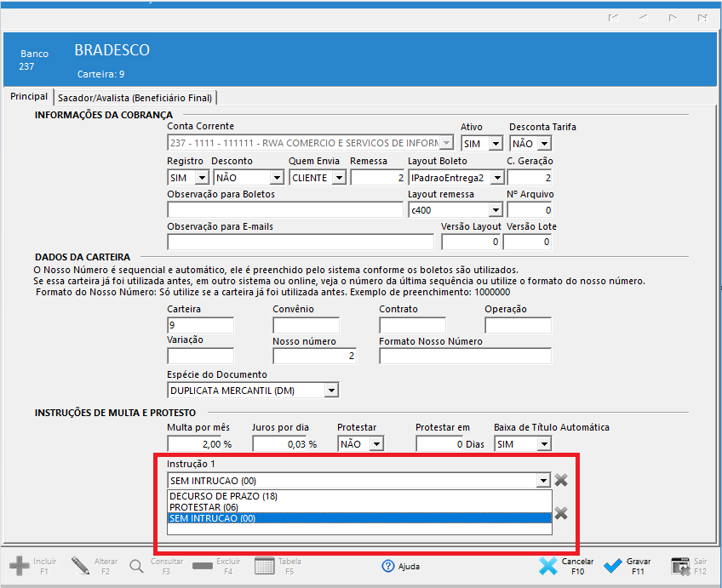Click the Nº Arquivo field
Image resolution: width=722 pixels, height=588 pixels.
529,210
